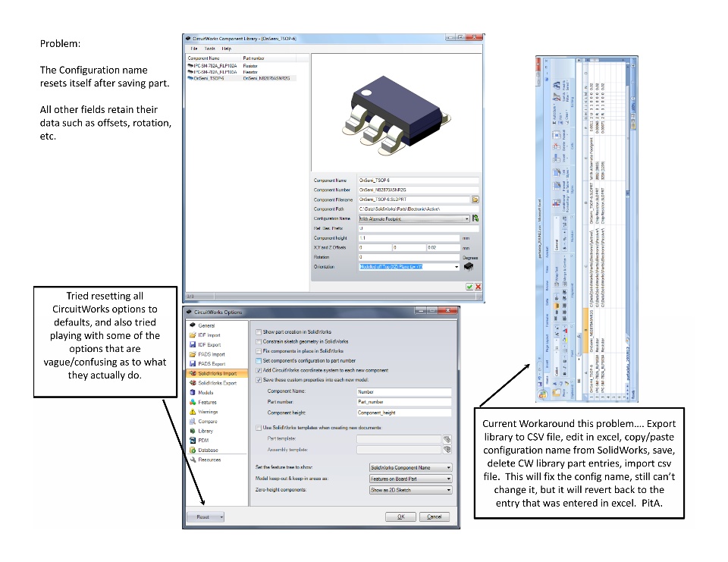
Task: Browse for component filename with folder icon
Action: point(475,199)
